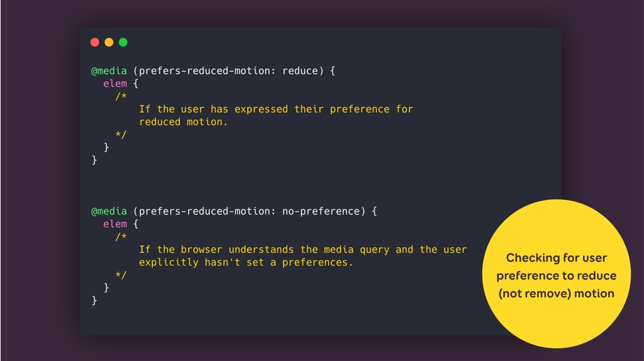The width and height of the screenshot is (644, 361).
Task: Click the comment line "If the browser understands"
Action: (x=303, y=250)
